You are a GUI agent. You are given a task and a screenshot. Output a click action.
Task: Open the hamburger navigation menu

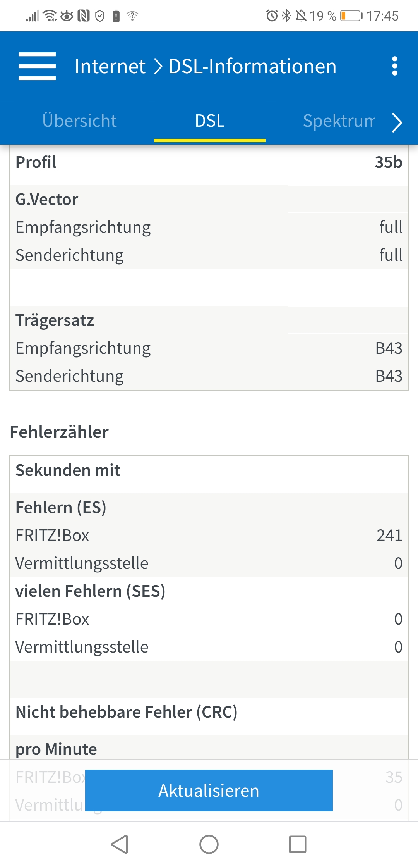pos(37,66)
